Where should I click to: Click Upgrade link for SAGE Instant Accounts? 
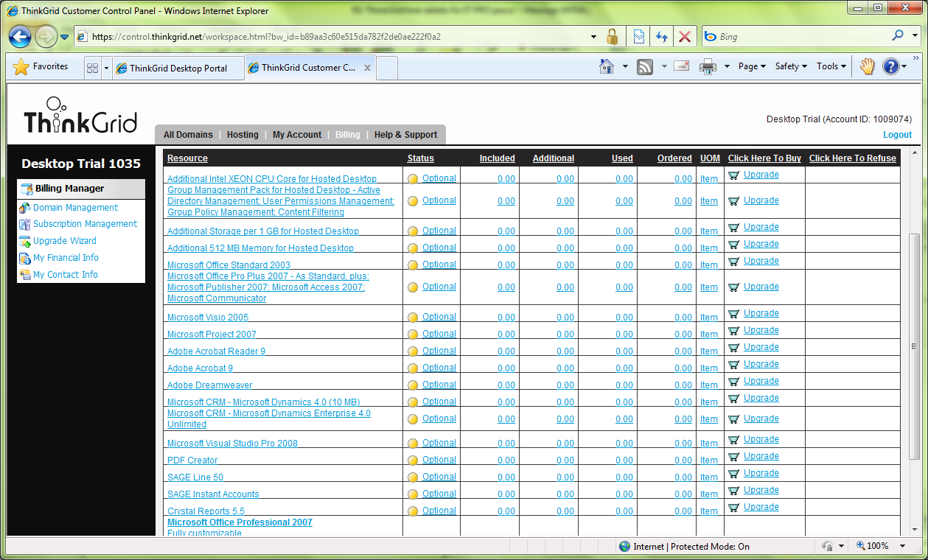point(761,490)
